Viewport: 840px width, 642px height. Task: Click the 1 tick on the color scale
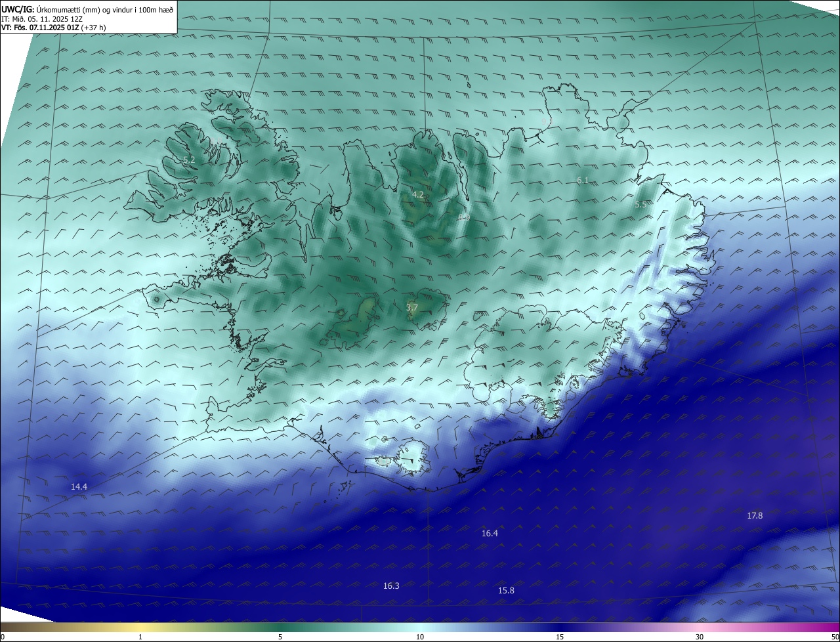(x=140, y=637)
